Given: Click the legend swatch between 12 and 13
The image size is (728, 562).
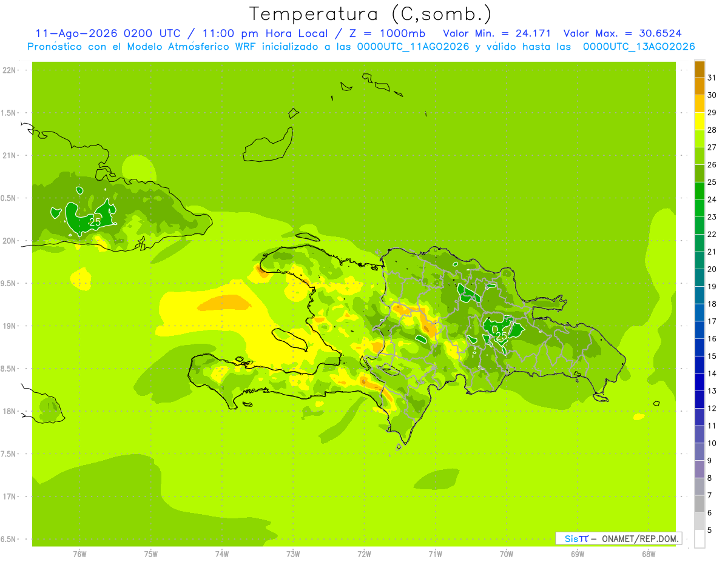Looking at the screenshot, I should point(699,400).
